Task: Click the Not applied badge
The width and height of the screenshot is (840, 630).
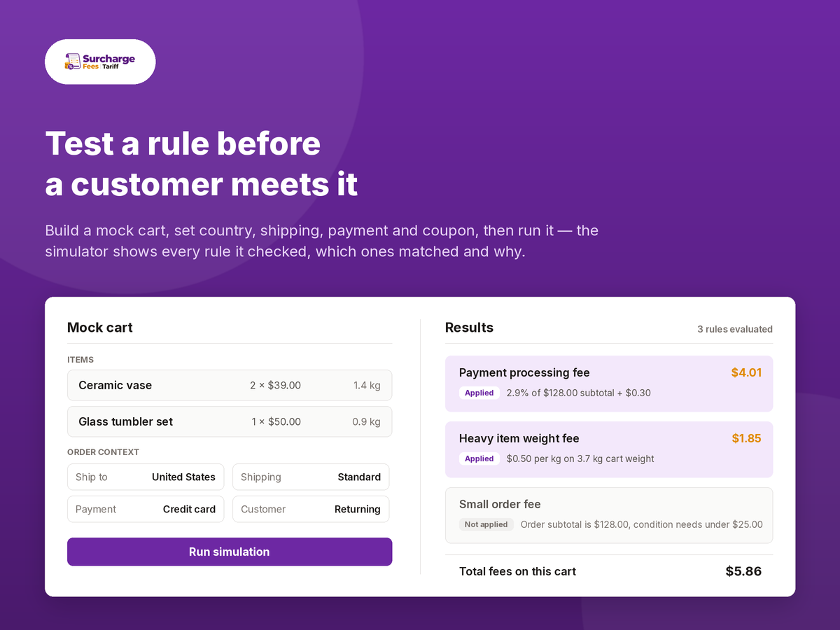Action: (486, 524)
